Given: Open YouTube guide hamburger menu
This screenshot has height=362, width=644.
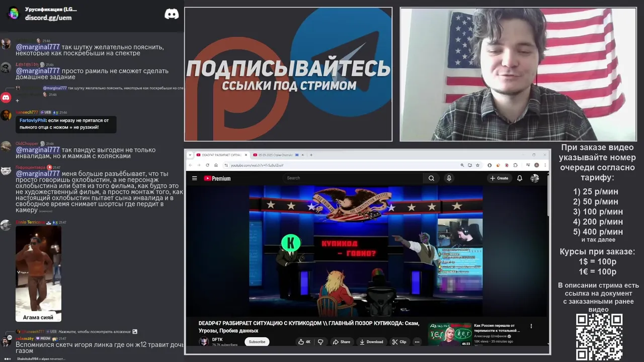Looking at the screenshot, I should tap(194, 178).
